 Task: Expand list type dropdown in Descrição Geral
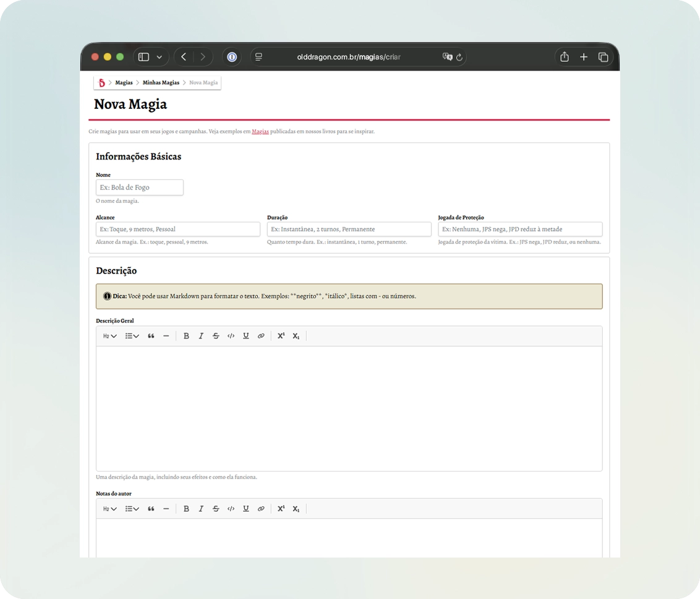coord(132,336)
